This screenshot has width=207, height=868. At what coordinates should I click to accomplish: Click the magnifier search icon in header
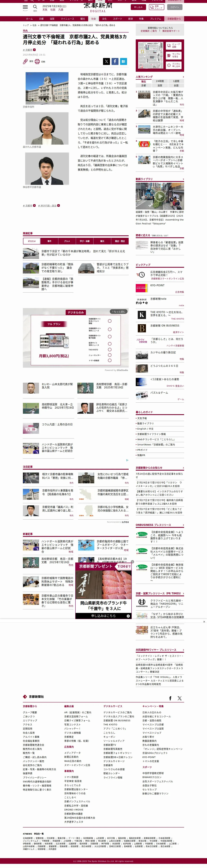[x=35, y=7]
